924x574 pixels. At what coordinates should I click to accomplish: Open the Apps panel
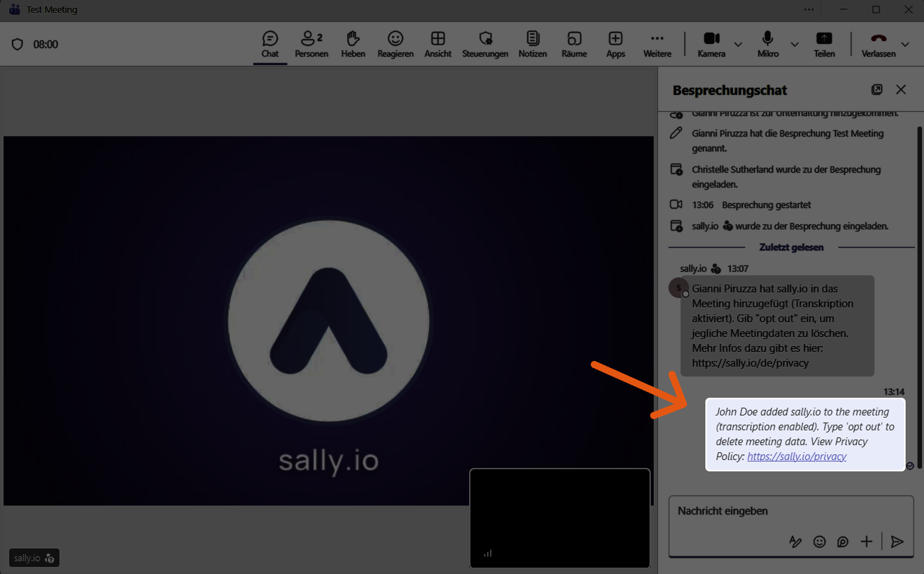[x=616, y=44]
